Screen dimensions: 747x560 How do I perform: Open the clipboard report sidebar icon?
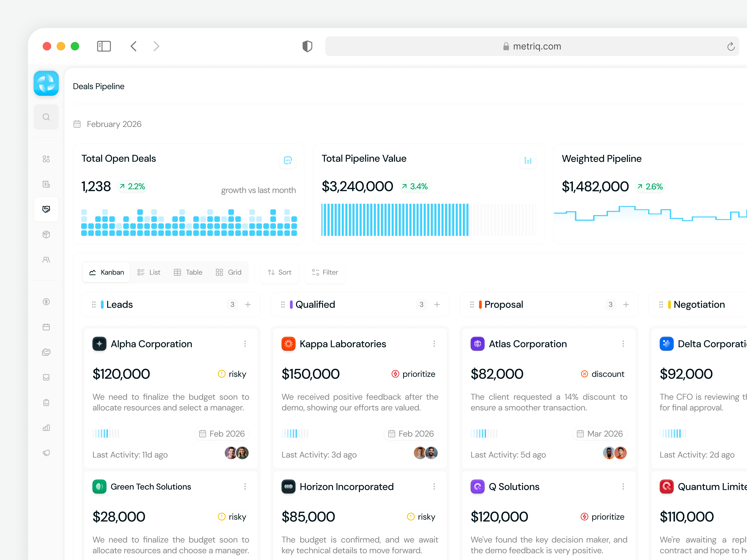tap(46, 402)
